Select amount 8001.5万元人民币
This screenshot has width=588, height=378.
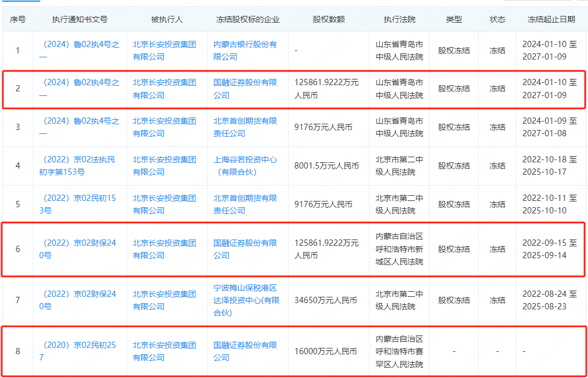[x=327, y=166]
